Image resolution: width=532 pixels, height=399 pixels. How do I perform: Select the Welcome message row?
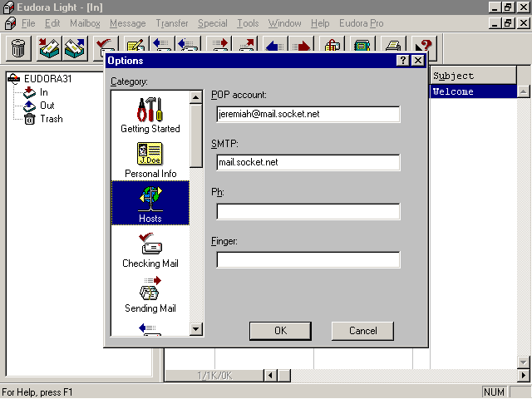(x=473, y=91)
